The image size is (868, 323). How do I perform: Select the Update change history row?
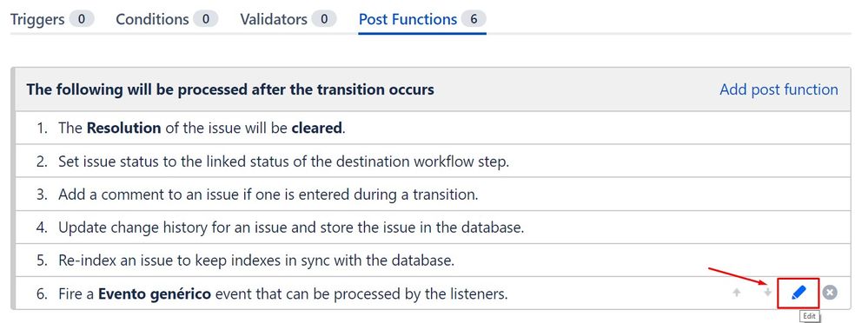click(x=432, y=227)
